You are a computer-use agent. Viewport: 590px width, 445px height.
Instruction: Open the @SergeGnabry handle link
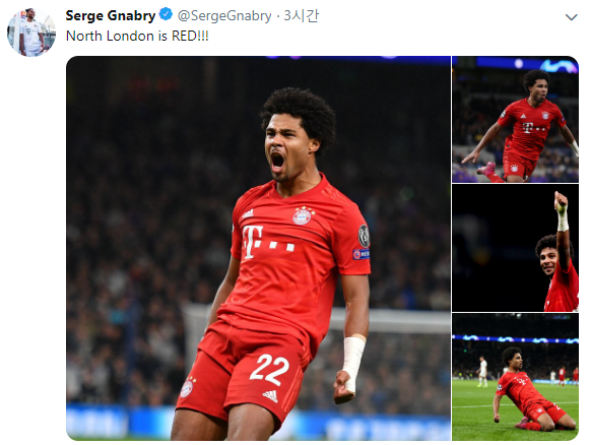224,16
